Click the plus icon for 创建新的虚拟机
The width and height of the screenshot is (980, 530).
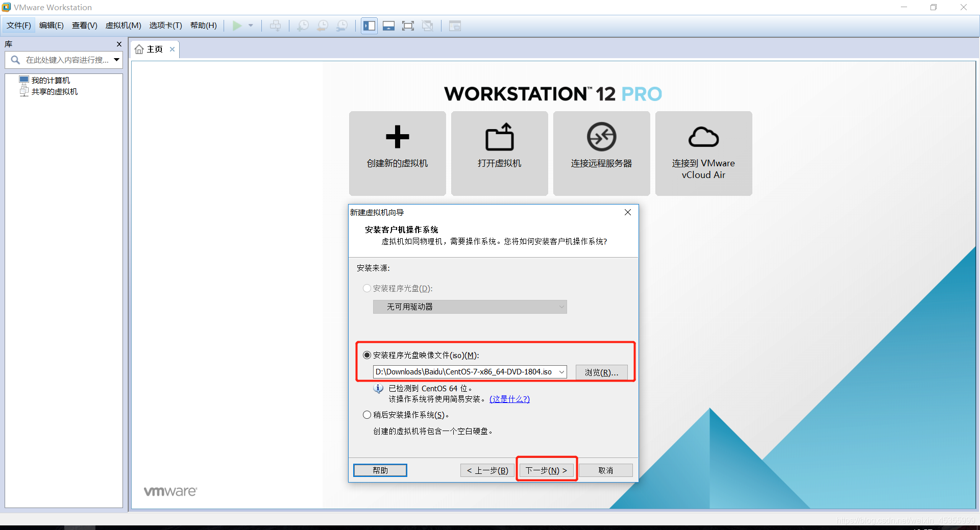(x=398, y=137)
